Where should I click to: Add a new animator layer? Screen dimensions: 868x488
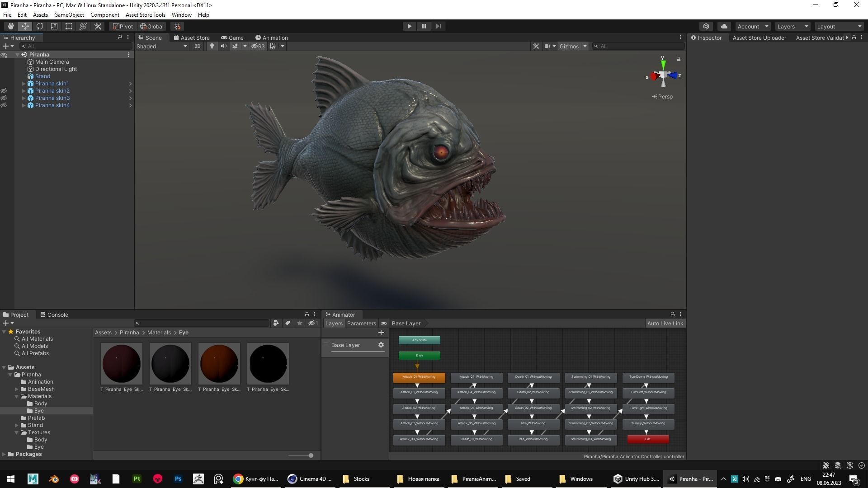tap(381, 333)
